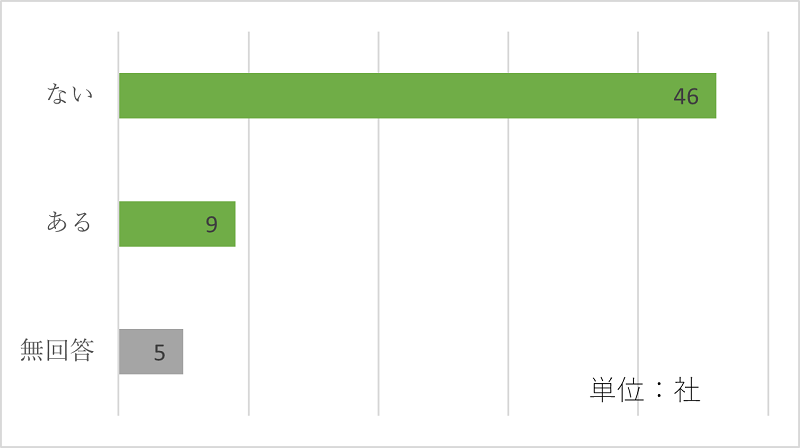Select the green ある bar
Image resolution: width=800 pixels, height=448 pixels.
click(177, 224)
